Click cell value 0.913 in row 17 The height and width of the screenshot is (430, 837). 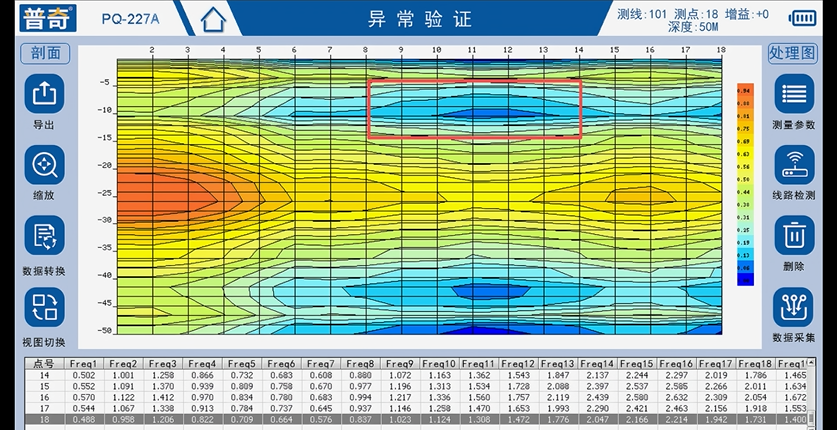pos(202,409)
